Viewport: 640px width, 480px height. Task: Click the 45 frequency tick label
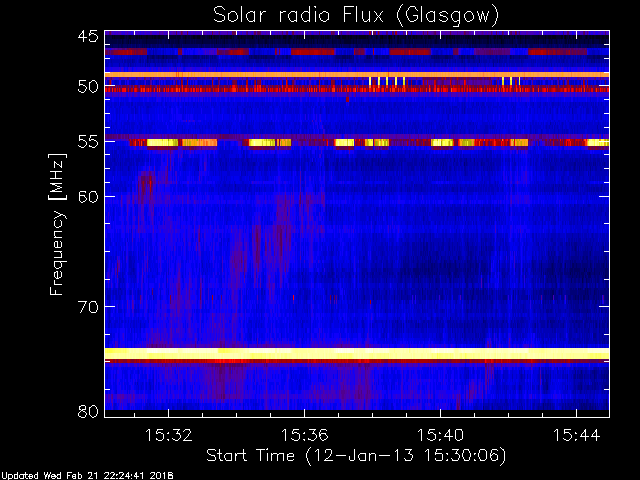(x=88, y=37)
